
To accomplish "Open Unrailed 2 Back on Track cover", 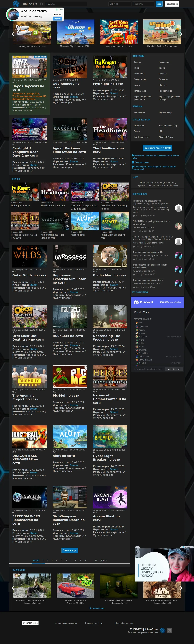I will 162,32.
